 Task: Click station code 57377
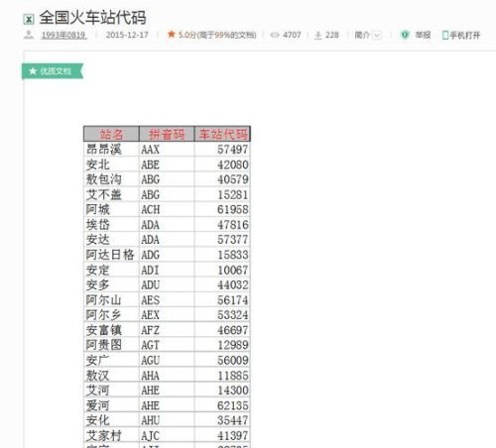pyautogui.click(x=232, y=240)
